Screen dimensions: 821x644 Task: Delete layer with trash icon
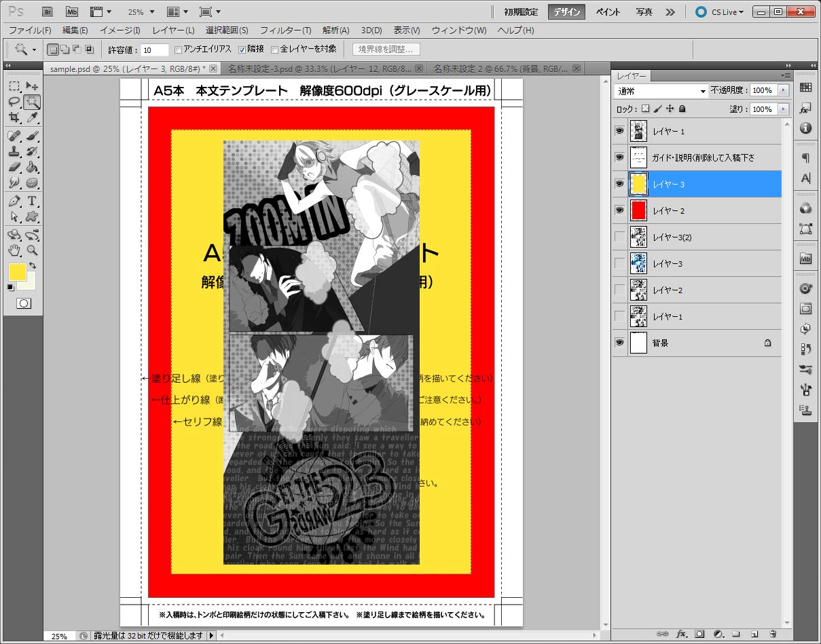[773, 634]
